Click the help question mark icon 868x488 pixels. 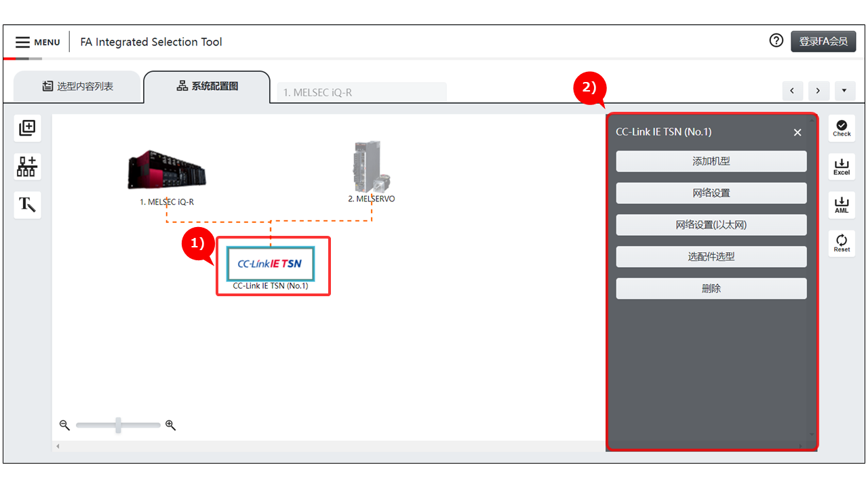tap(776, 41)
